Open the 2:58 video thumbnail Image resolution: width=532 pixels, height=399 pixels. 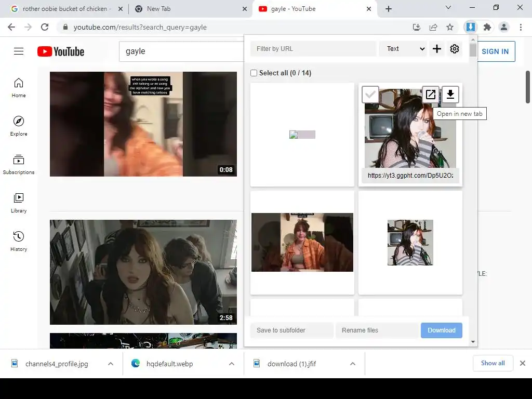[143, 272]
